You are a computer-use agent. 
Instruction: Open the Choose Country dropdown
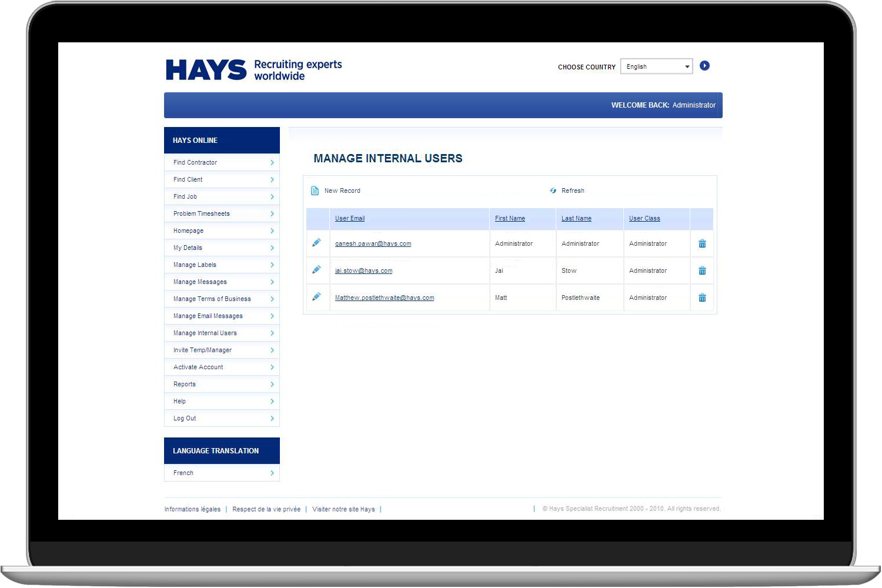[657, 66]
